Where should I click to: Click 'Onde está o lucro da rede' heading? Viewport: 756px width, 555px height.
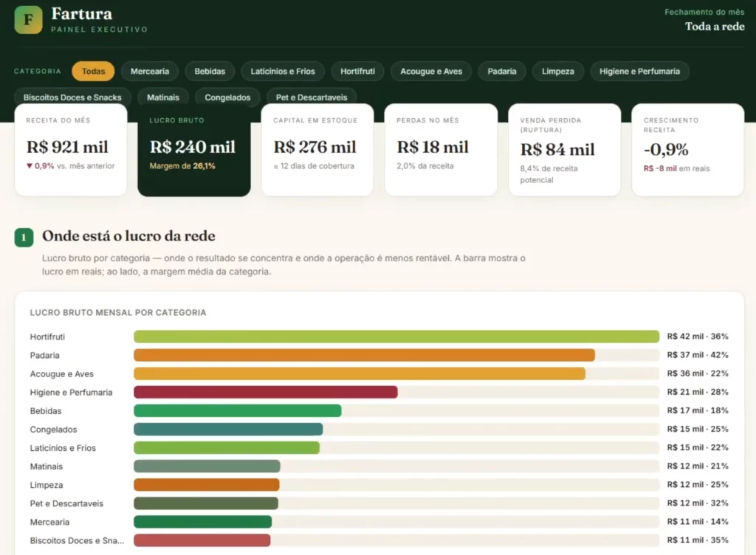pyautogui.click(x=128, y=236)
